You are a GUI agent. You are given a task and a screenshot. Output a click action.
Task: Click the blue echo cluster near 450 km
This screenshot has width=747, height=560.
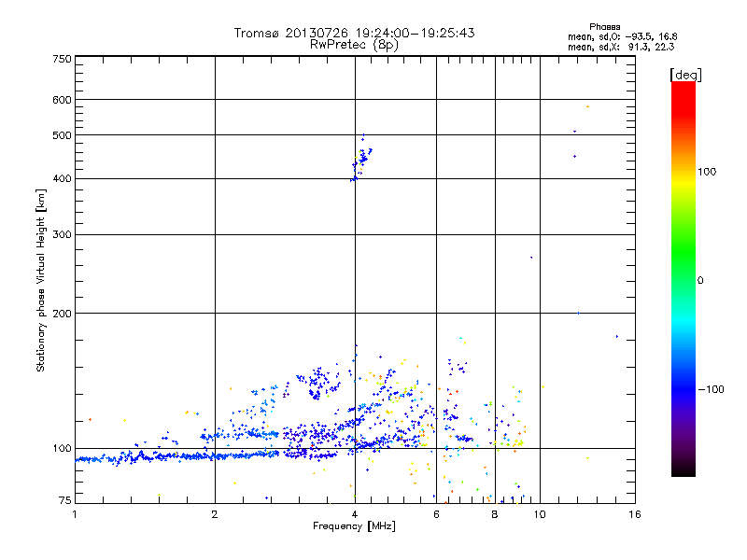[x=361, y=160]
